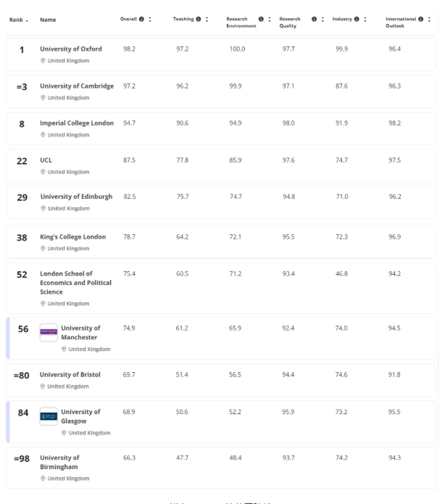Click the Teaching column info icon

(199, 19)
